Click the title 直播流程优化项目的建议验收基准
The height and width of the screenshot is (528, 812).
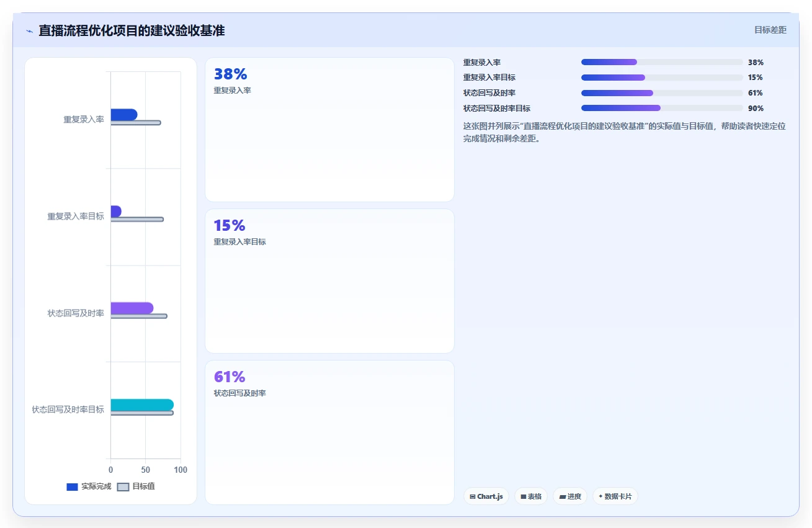coord(132,30)
